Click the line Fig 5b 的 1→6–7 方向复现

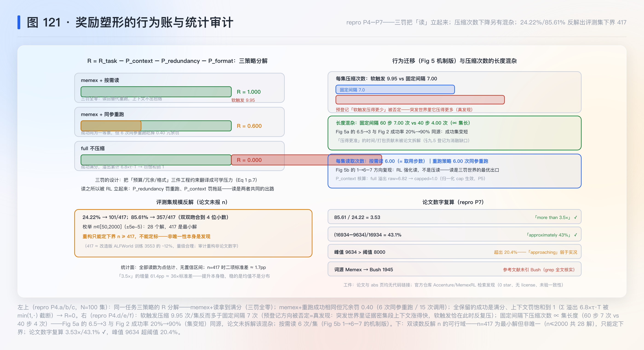417,170
